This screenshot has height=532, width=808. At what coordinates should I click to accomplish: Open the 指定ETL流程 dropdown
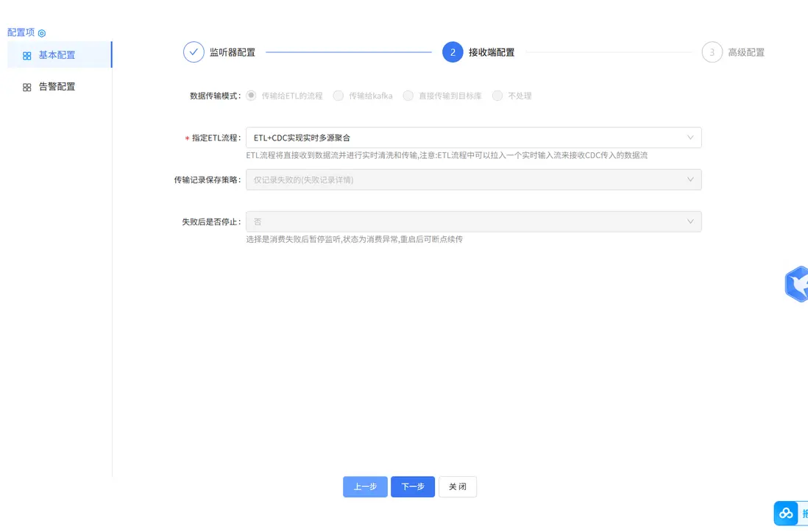pyautogui.click(x=690, y=138)
